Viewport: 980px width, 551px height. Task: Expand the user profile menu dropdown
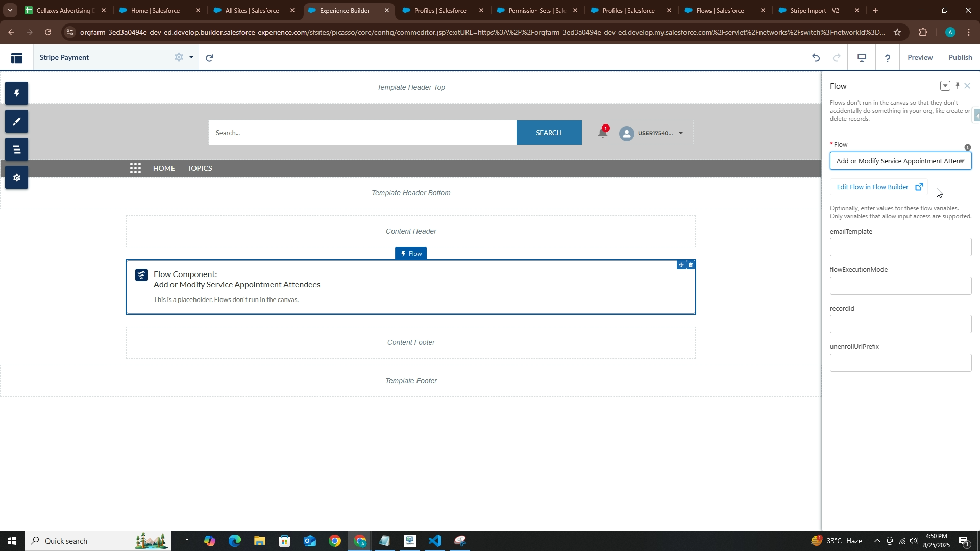coord(680,133)
